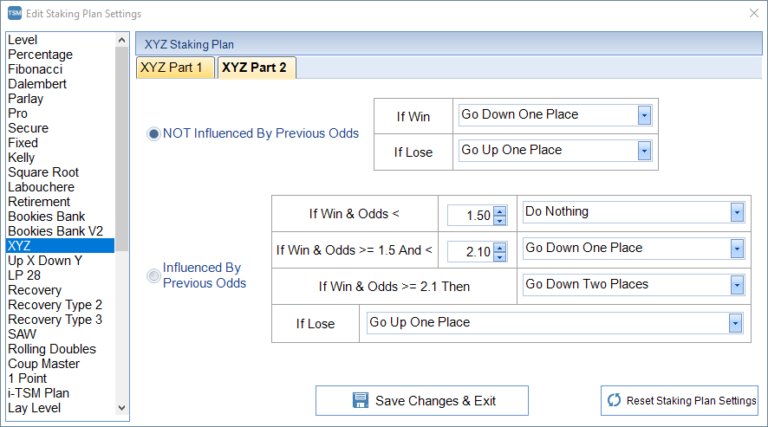This screenshot has height=427, width=768.
Task: Open the If Win action dropdown
Action: pyautogui.click(x=644, y=115)
